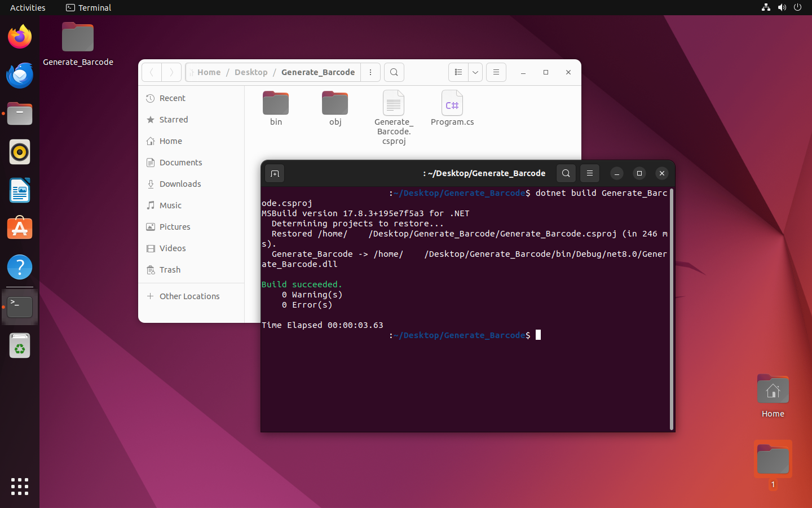The height and width of the screenshot is (508, 812).
Task: Open the terminal hamburger menu
Action: pos(590,173)
